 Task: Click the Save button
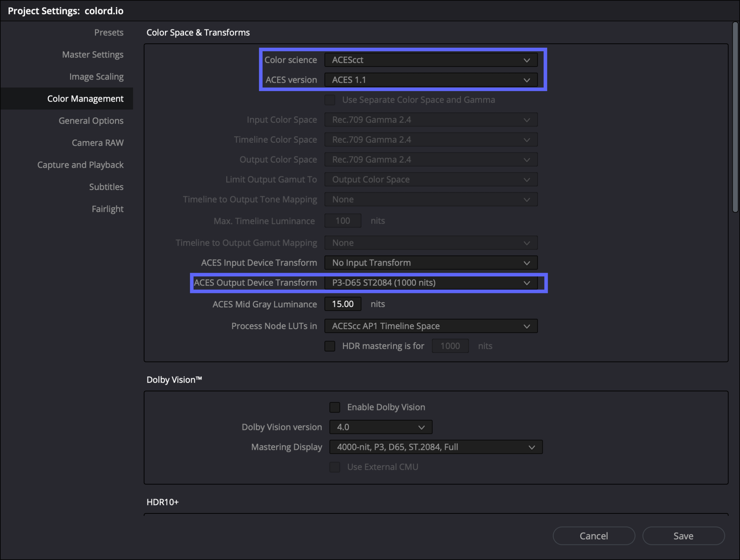(x=683, y=536)
